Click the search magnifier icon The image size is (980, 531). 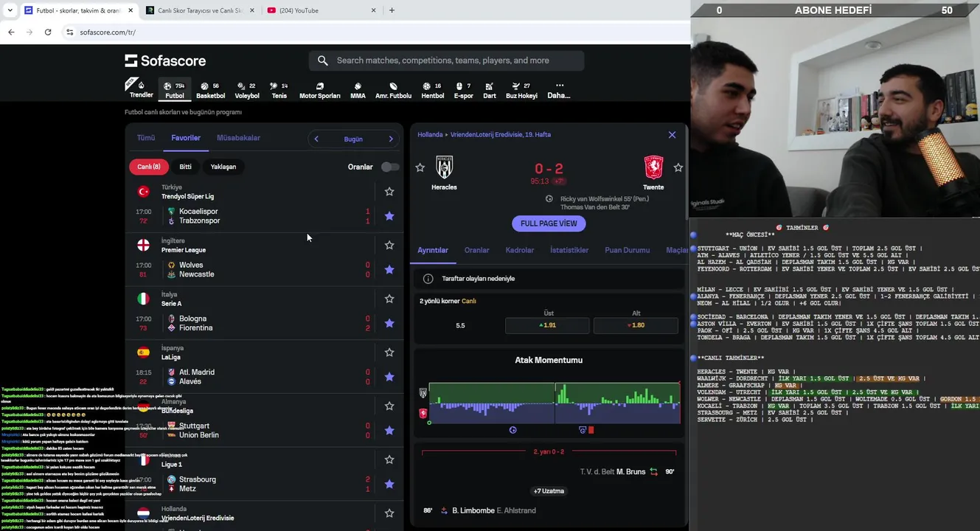coord(323,60)
